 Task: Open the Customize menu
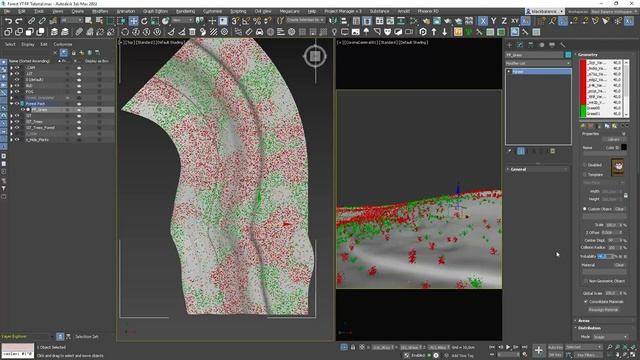click(212, 11)
